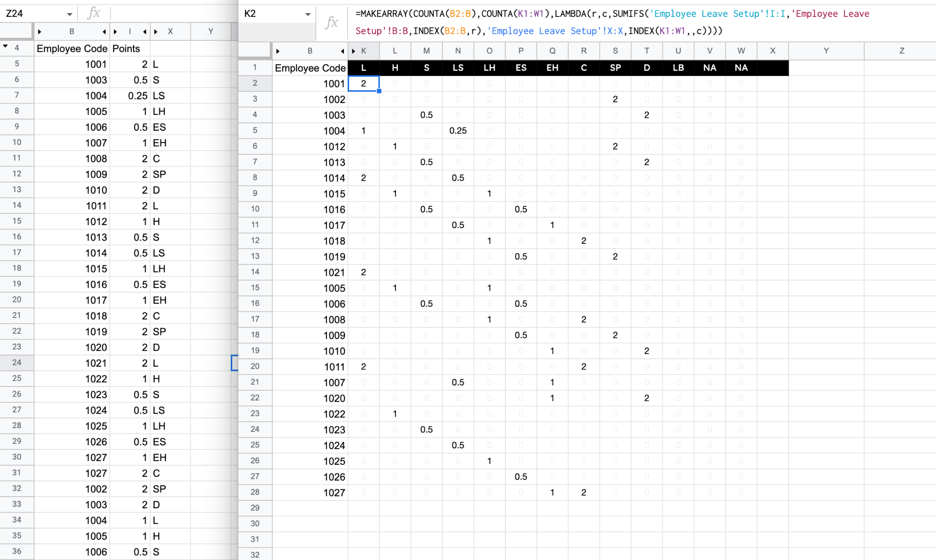This screenshot has height=560, width=936.
Task: Click the black 'LB' header cell
Action: [678, 68]
